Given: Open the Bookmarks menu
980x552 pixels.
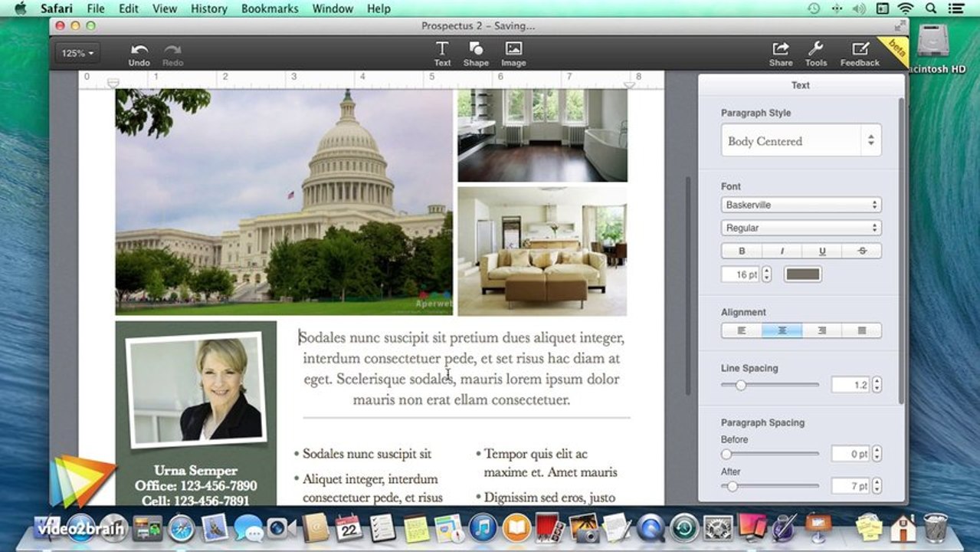Looking at the screenshot, I should point(268,8).
